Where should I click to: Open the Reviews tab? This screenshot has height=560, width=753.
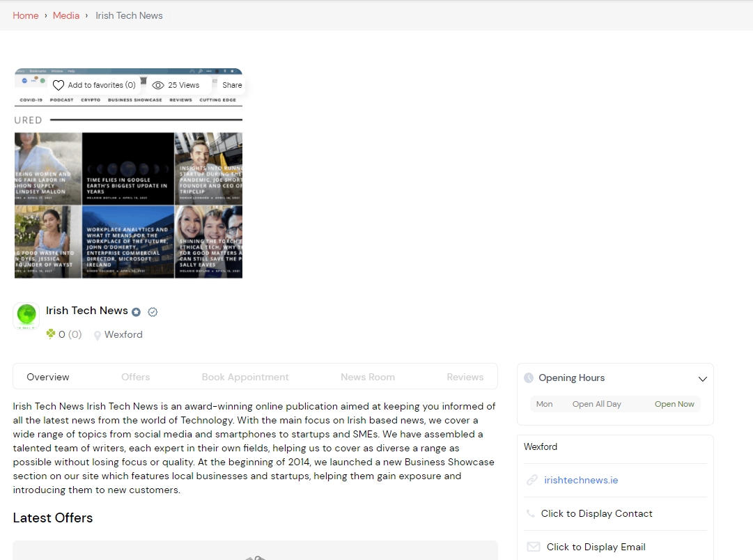pyautogui.click(x=465, y=377)
